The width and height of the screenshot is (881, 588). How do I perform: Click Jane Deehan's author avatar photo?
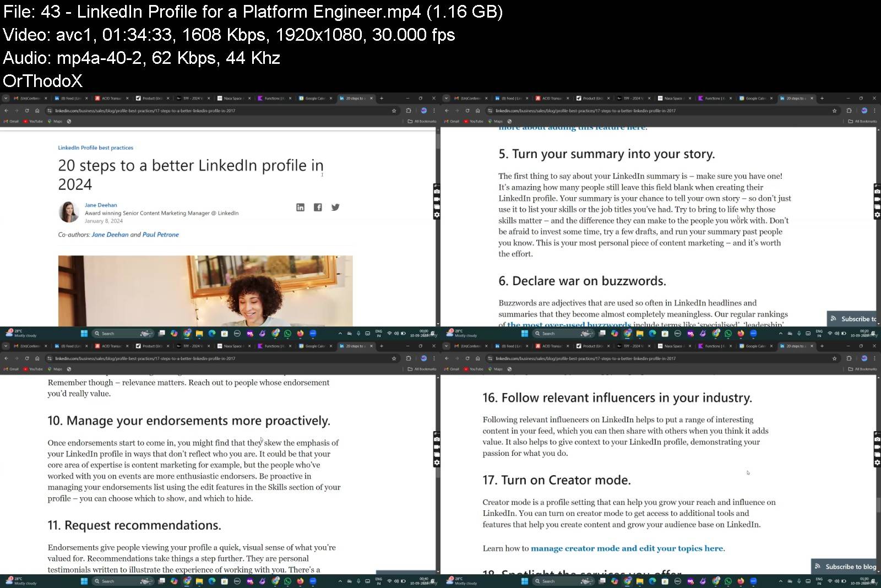[69, 212]
